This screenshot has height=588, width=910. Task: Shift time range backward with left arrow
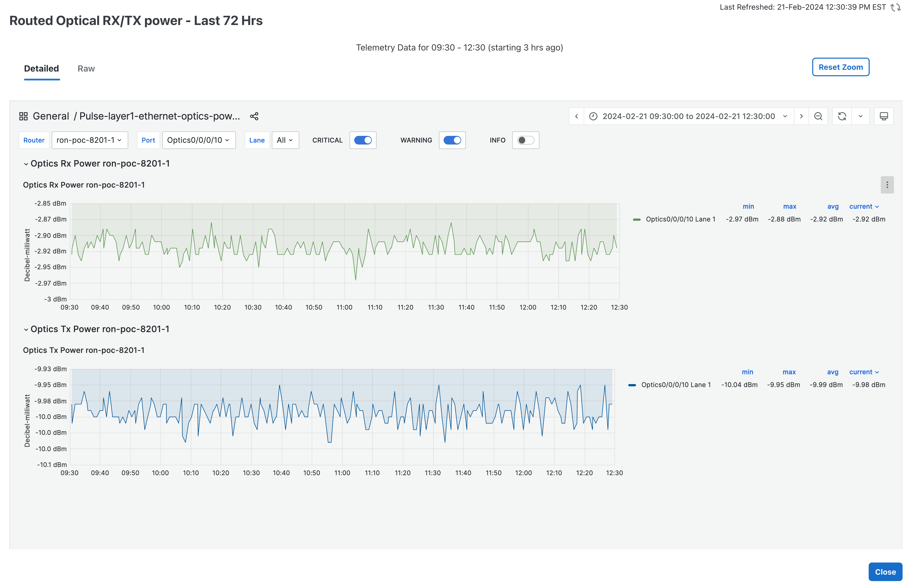click(576, 117)
